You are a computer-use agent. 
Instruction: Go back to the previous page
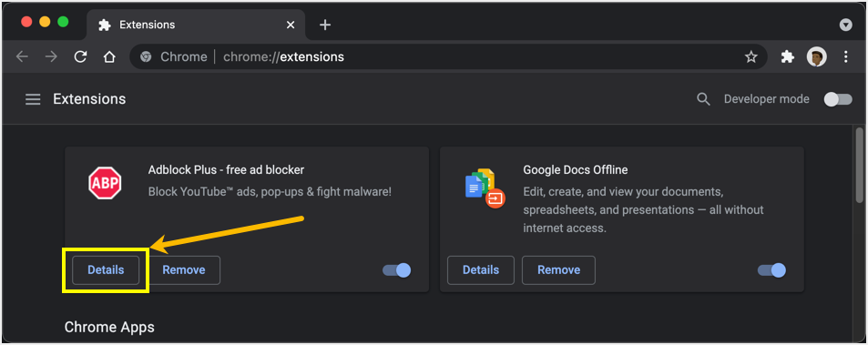pos(22,57)
